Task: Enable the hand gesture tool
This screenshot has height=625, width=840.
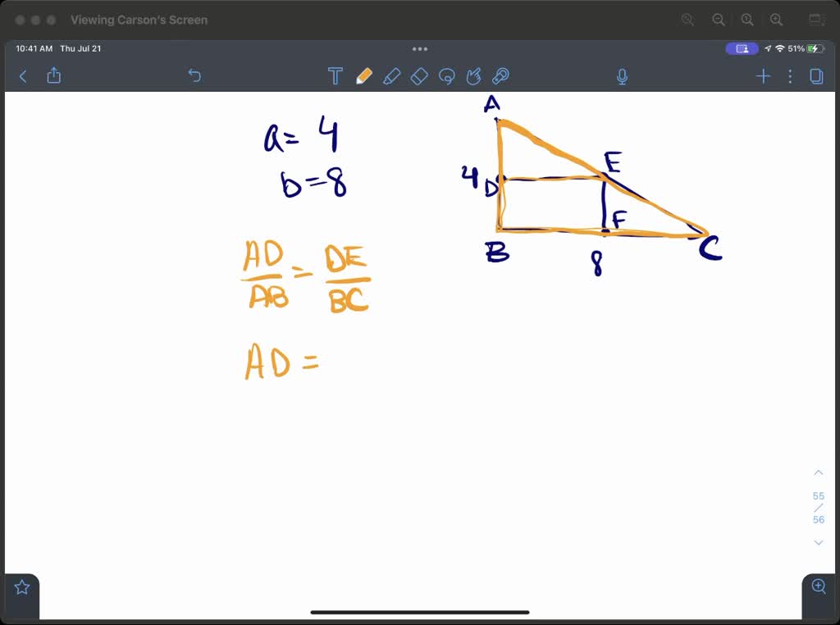Action: [474, 75]
